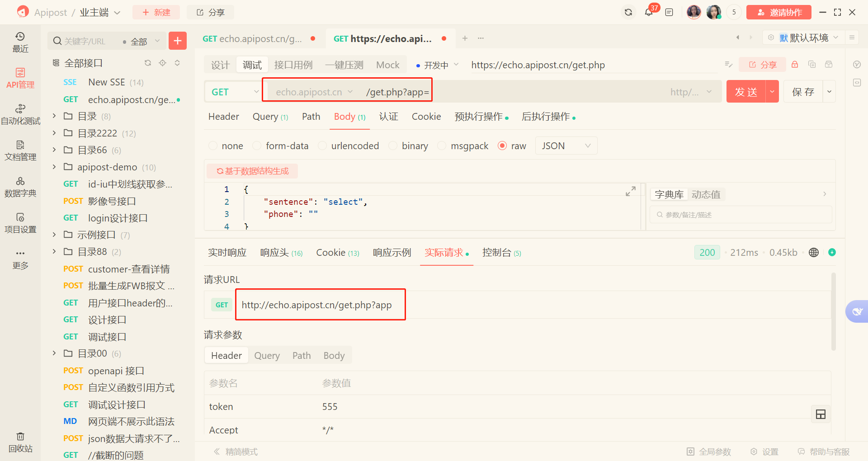Click the sync refresh icon in title bar
This screenshot has height=461, width=868.
coord(628,12)
